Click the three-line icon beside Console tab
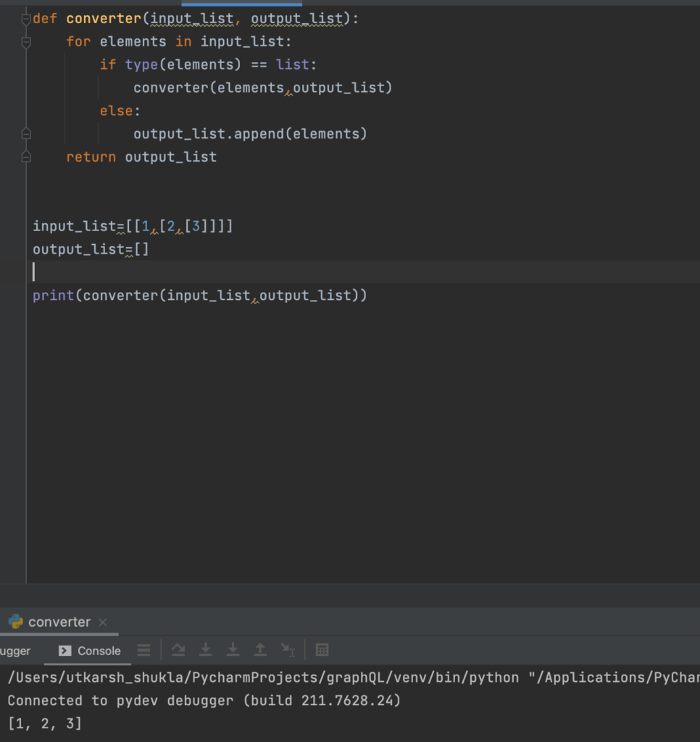Screen dimensions: 700x742 (x=144, y=650)
